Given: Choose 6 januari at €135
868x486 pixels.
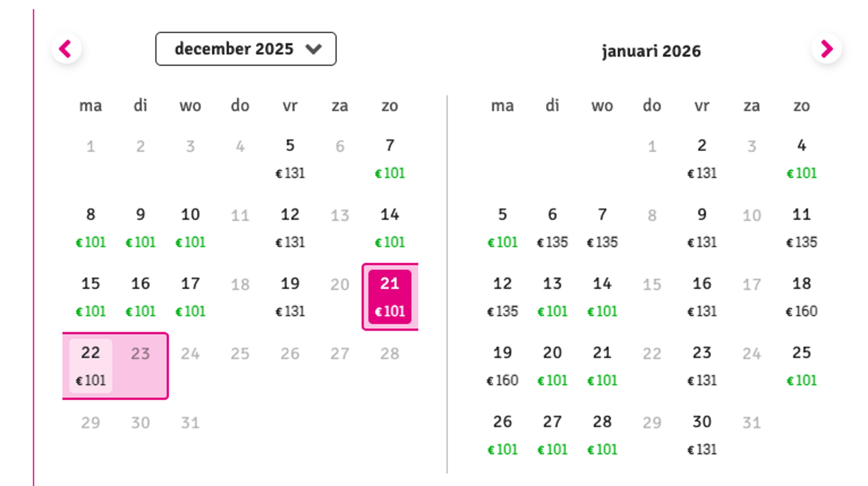Looking at the screenshot, I should pos(552,228).
